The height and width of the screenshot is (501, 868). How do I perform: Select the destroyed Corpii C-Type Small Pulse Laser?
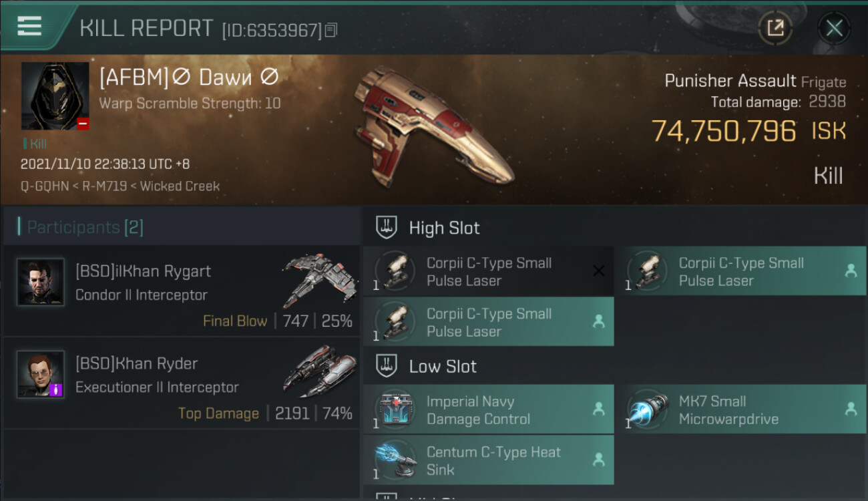(488, 272)
